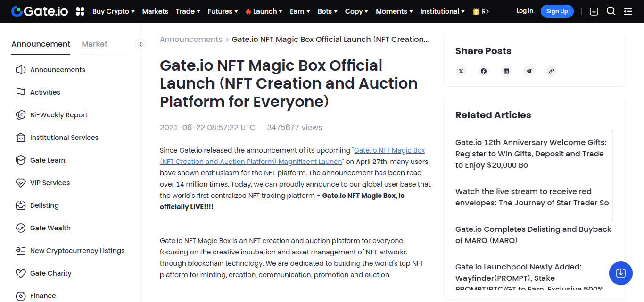644x302 pixels.
Task: Collapse the sidebar with the chevron button
Action: [140, 44]
